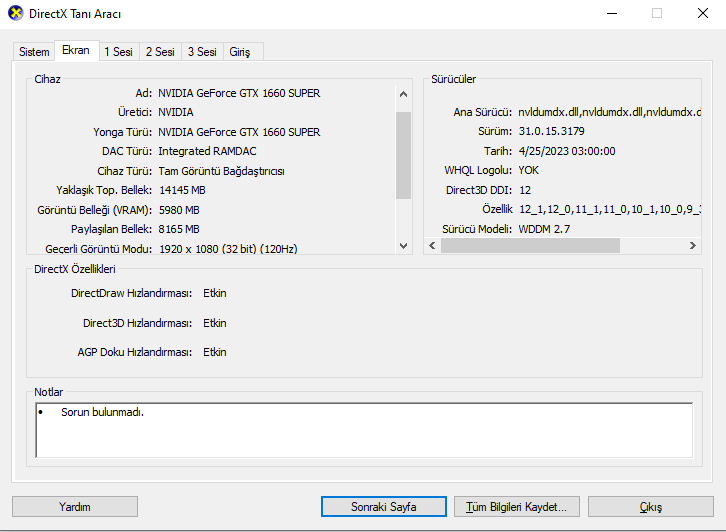The height and width of the screenshot is (532, 726).
Task: Click the Çıkış button
Action: coord(651,507)
